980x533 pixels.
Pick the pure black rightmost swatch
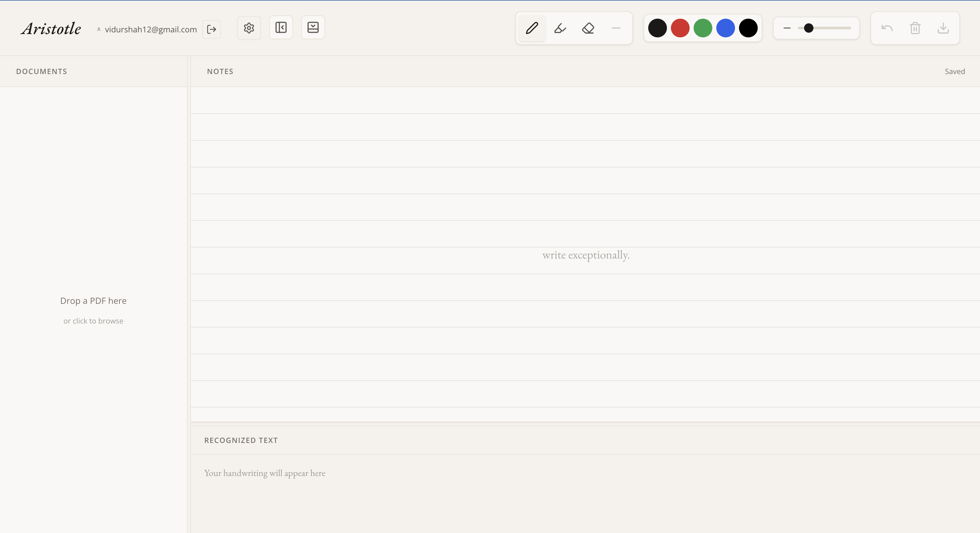pos(748,28)
